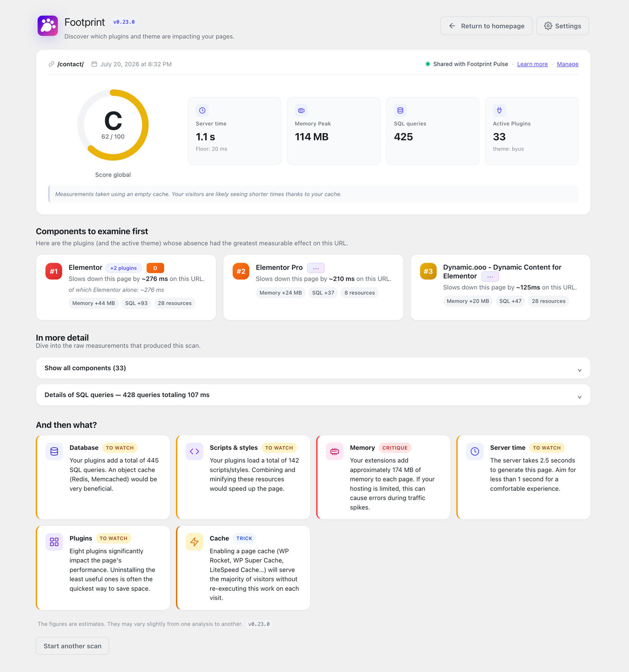Select the Elementor component card title
Image resolution: width=629 pixels, height=672 pixels.
85,268
